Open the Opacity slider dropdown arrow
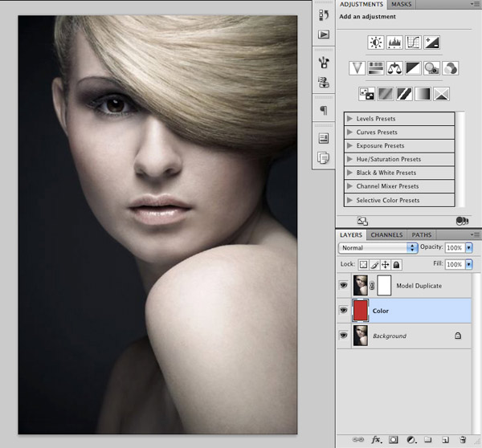This screenshot has width=482, height=448. click(x=469, y=247)
